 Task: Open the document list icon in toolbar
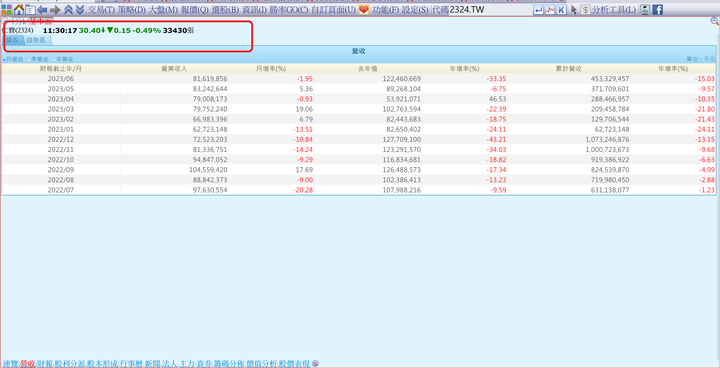pyautogui.click(x=30, y=10)
